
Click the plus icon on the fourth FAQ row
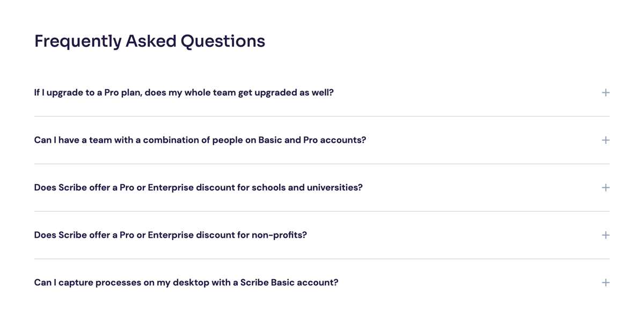click(605, 235)
